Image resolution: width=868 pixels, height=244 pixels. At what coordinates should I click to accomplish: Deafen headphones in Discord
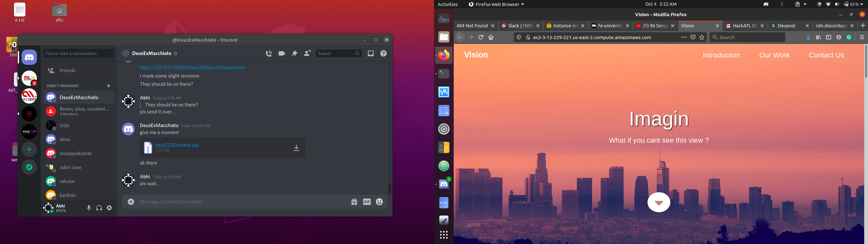tap(99, 208)
